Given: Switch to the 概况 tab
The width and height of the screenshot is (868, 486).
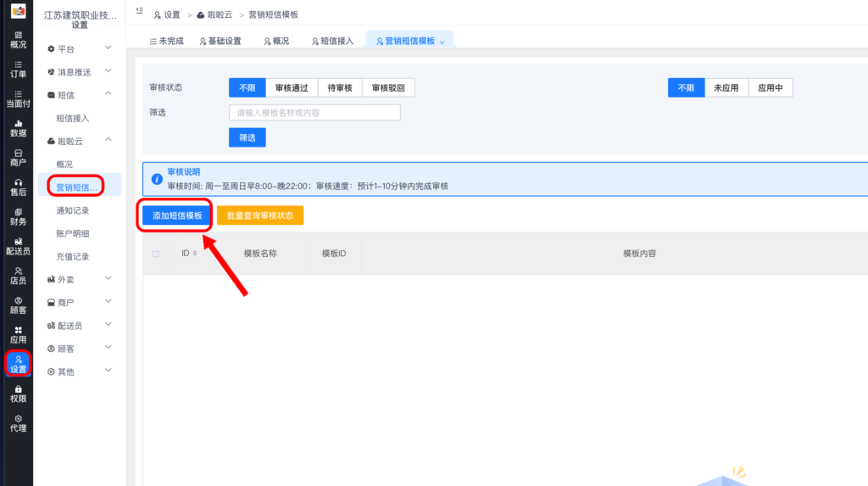Looking at the screenshot, I should tap(276, 41).
